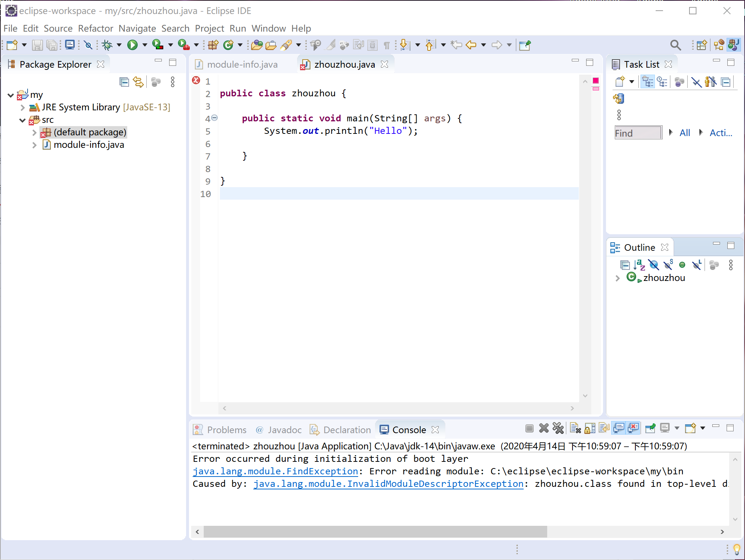Toggle Link with Editor in Package Explorer

click(x=138, y=82)
